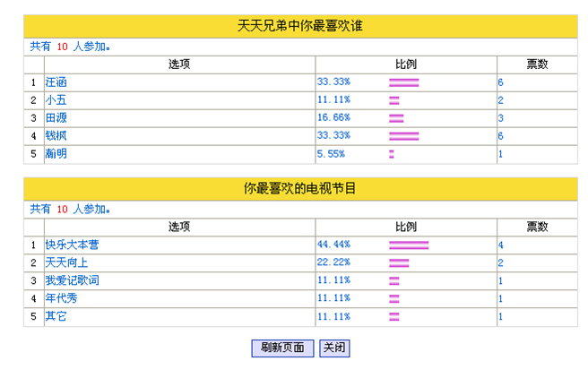
Task: Click the 快乐大本营 44.44% progress bar
Action: (x=409, y=245)
